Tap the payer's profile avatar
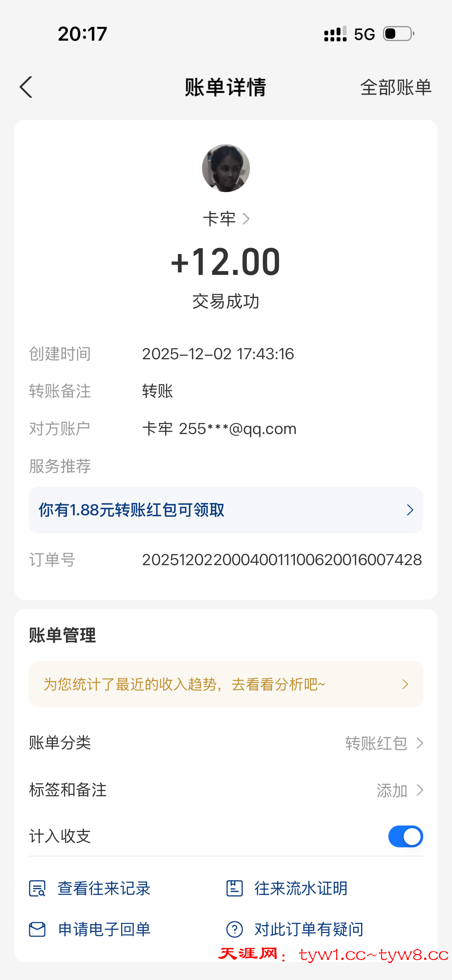Viewport: 452px width, 980px height. 226,168
